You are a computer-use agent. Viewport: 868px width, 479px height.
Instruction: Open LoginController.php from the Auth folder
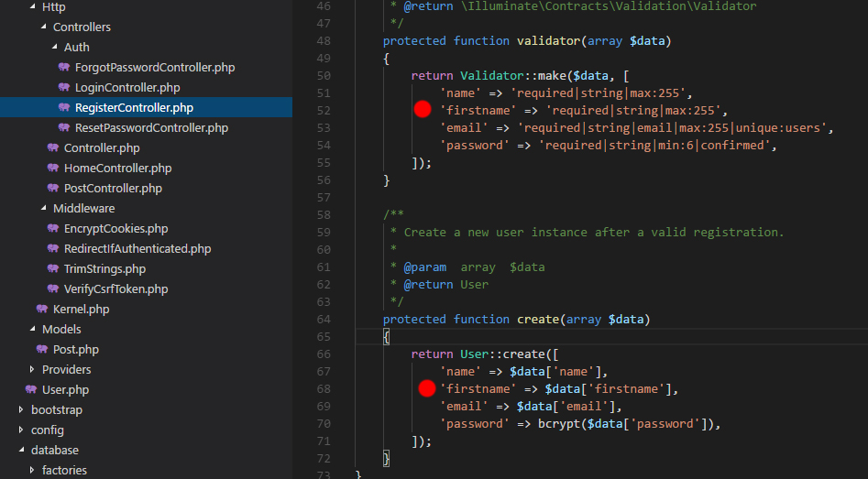127,87
